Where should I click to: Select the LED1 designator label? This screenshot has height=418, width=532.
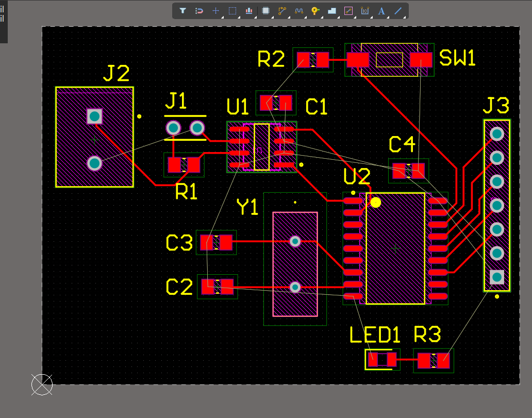pos(375,335)
